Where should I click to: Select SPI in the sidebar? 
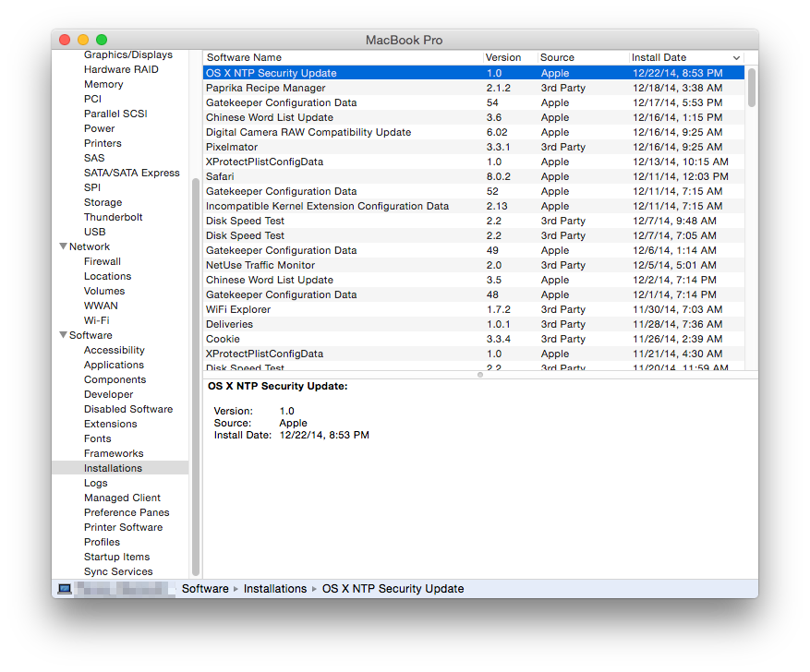coord(92,188)
